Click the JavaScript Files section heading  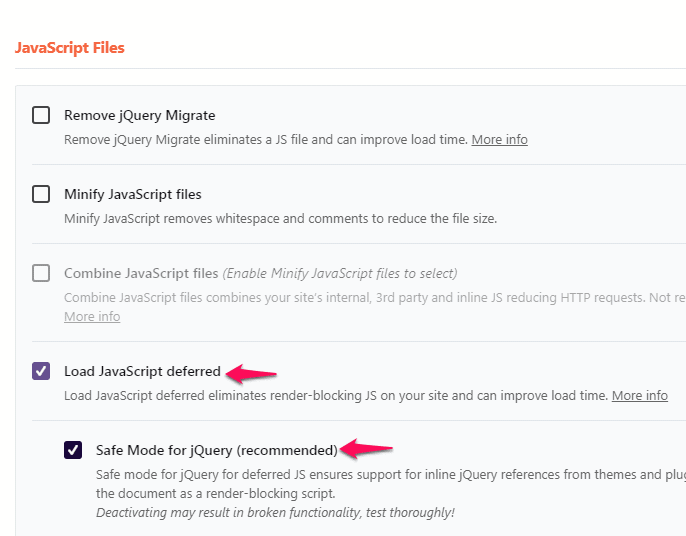coord(70,48)
